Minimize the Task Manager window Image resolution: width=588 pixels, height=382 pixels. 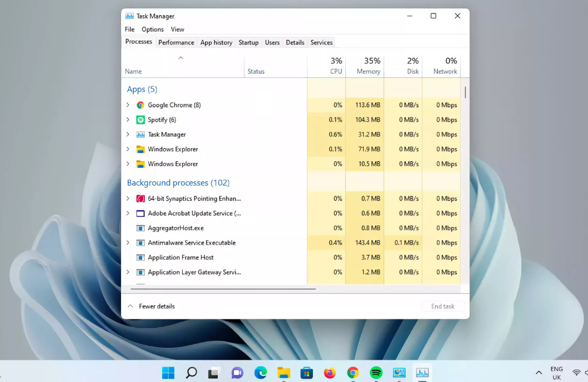coord(410,16)
